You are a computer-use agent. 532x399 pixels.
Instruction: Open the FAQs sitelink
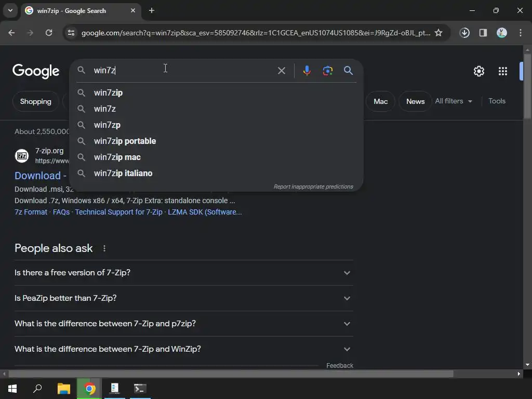61,212
